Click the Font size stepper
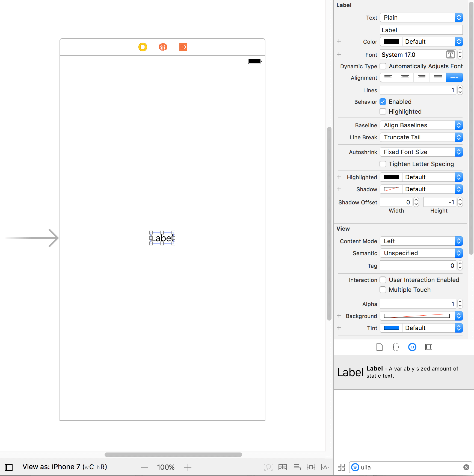 [460, 55]
